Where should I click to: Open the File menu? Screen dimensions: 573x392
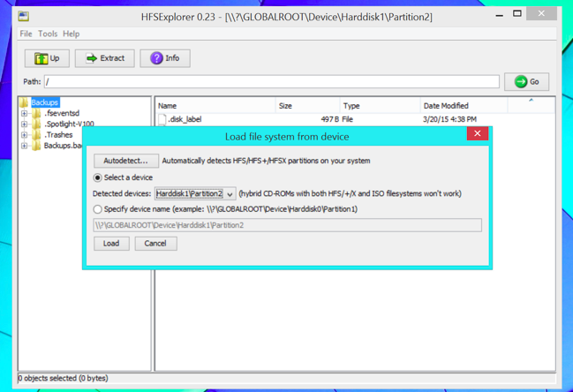(x=26, y=34)
